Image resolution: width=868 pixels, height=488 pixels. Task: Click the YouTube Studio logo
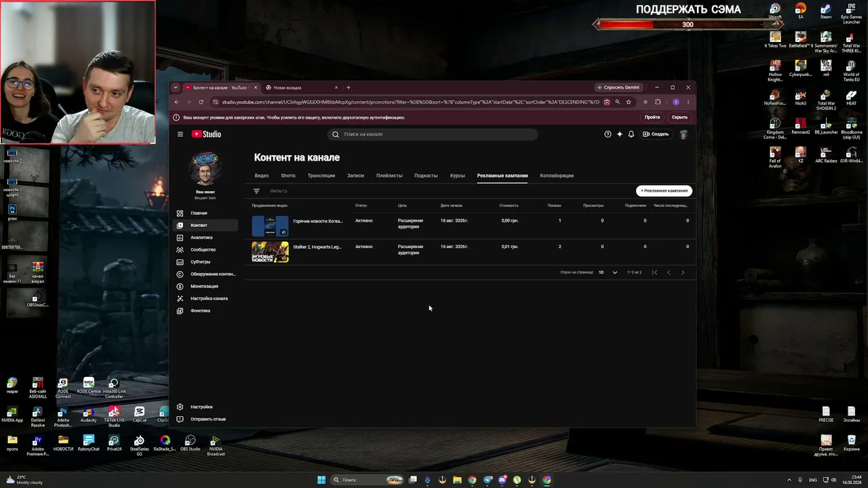click(206, 134)
